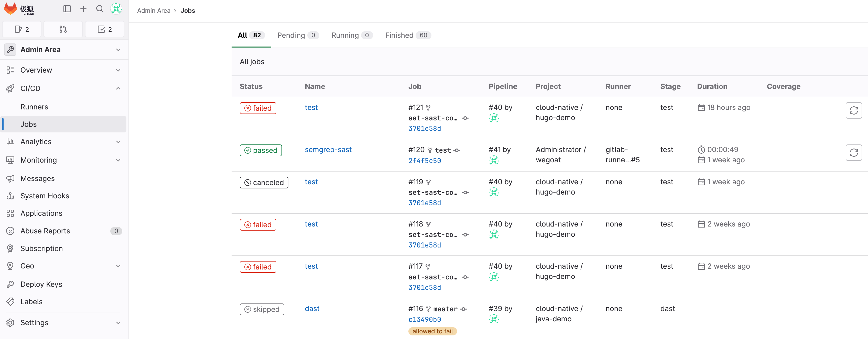868x339 pixels.
Task: Open Runners in the sidebar
Action: pos(34,107)
